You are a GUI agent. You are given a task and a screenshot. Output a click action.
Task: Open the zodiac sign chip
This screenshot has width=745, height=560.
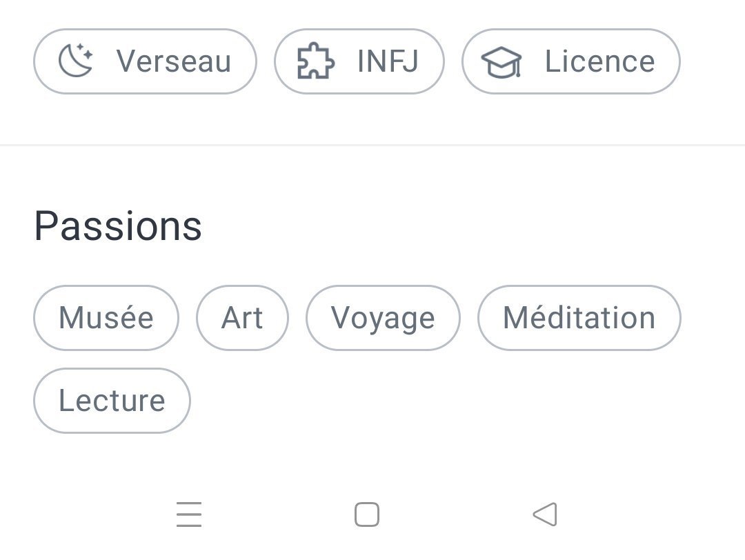(x=145, y=61)
